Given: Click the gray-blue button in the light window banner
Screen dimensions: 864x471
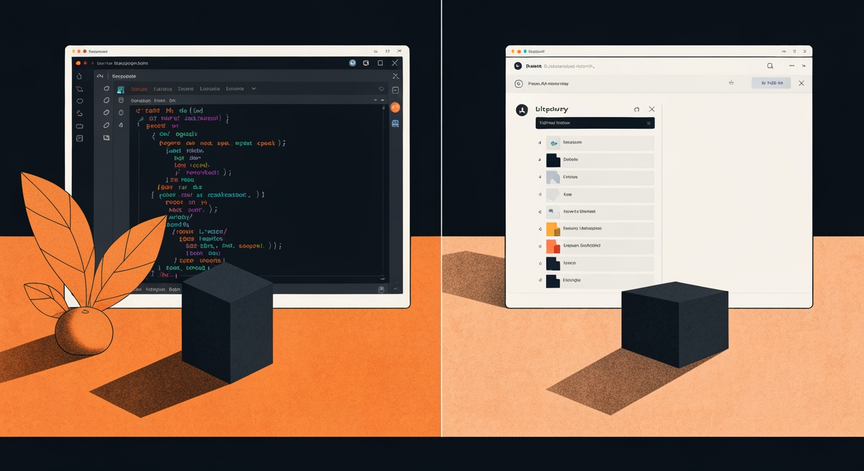Looking at the screenshot, I should 771,83.
